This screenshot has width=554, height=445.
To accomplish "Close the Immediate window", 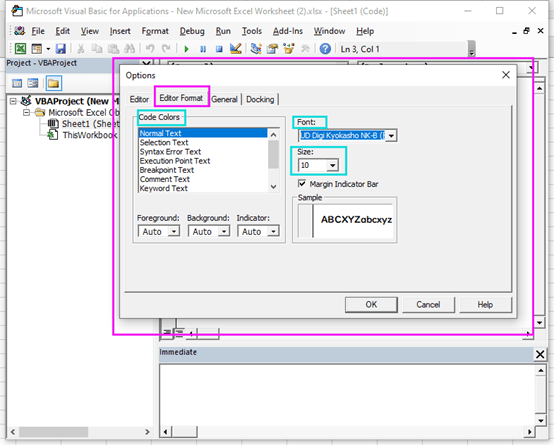I will pos(540,354).
